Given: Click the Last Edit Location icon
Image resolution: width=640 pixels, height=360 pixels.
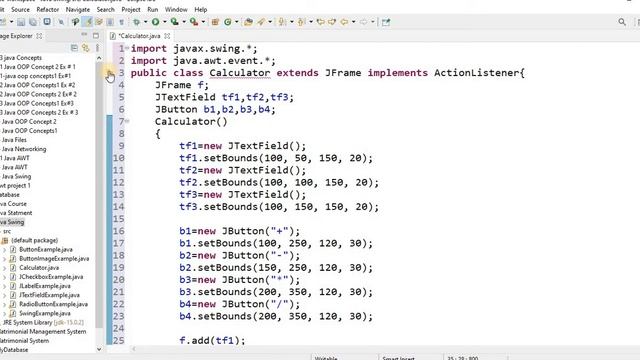Looking at the screenshot, I should tap(320, 22).
